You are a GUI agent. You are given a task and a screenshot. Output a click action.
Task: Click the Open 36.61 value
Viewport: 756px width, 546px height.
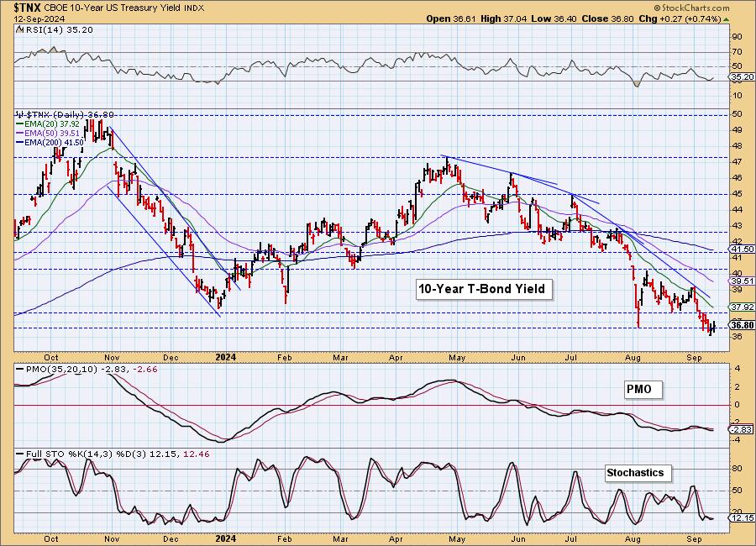451,18
